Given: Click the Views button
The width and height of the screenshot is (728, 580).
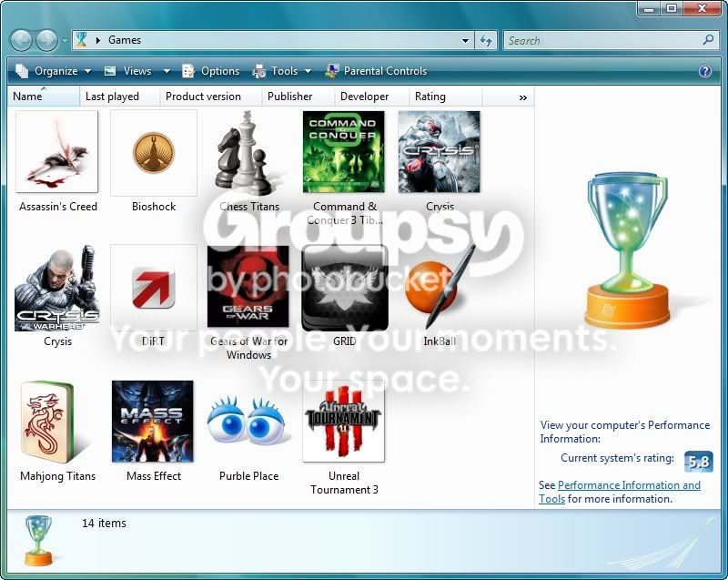Looking at the screenshot, I should 128,71.
